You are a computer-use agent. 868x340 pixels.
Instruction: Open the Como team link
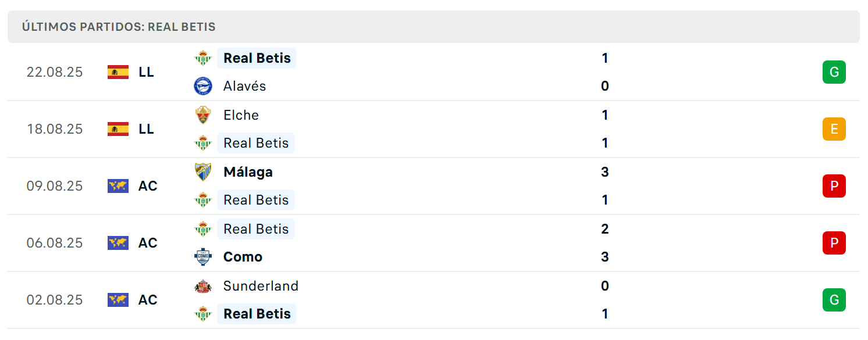[243, 257]
